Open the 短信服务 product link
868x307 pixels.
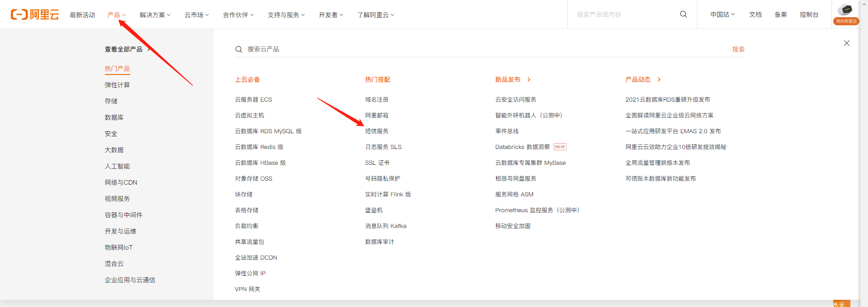pyautogui.click(x=377, y=131)
